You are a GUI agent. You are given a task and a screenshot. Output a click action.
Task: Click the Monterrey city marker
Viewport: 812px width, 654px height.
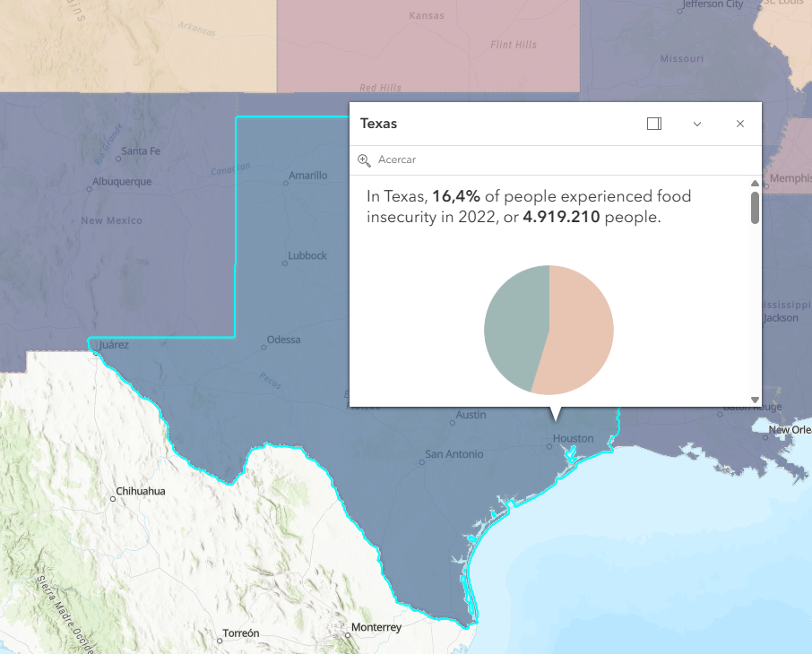tap(348, 635)
